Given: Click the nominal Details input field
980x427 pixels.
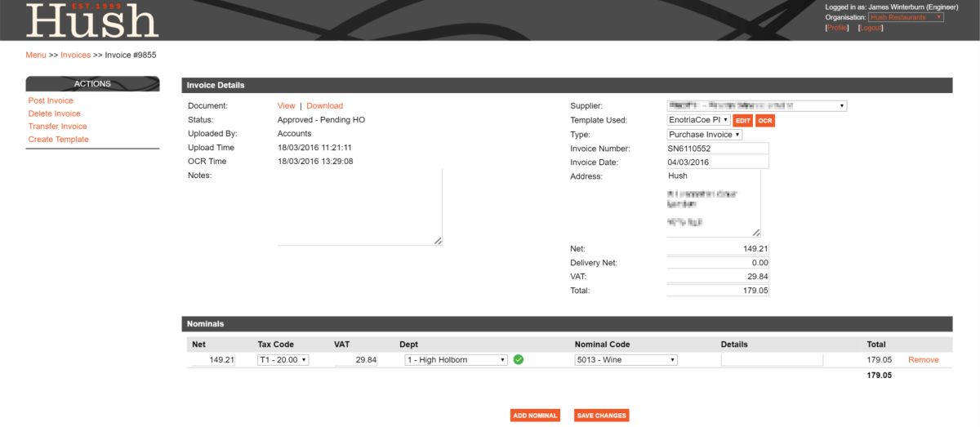Looking at the screenshot, I should [x=772, y=360].
